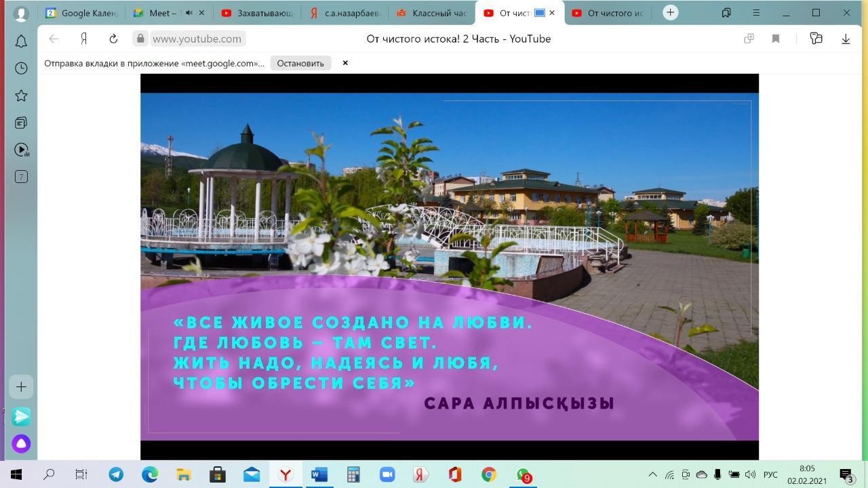This screenshot has height=488, width=868.
Task: Open the notifications bell in the sidebar
Action: 21,41
